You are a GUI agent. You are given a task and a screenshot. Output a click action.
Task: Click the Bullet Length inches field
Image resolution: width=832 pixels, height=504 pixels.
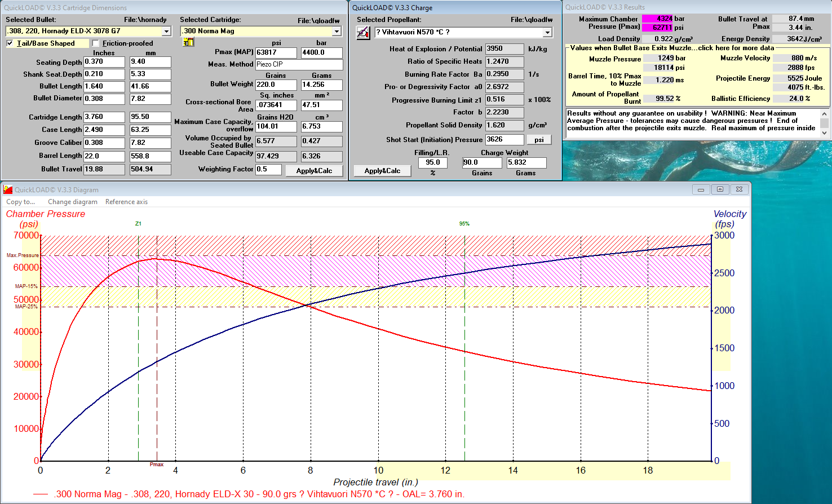(104, 87)
